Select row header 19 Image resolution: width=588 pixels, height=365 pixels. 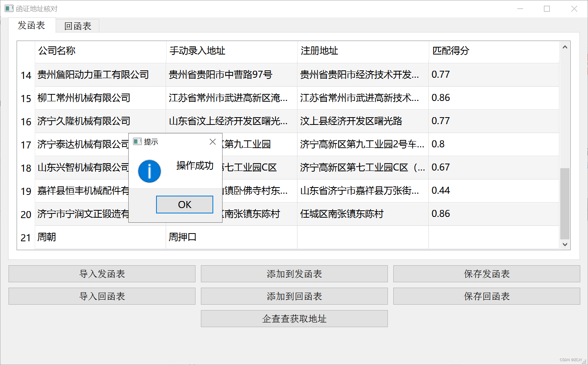point(26,191)
